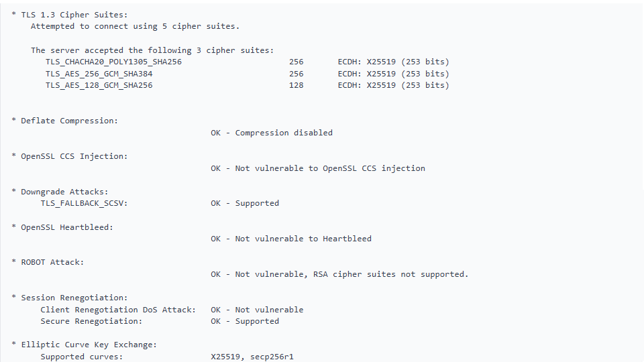Image resolution: width=644 pixels, height=362 pixels.
Task: Click the OpenSSL Heartbleed heading
Action: click(x=66, y=227)
